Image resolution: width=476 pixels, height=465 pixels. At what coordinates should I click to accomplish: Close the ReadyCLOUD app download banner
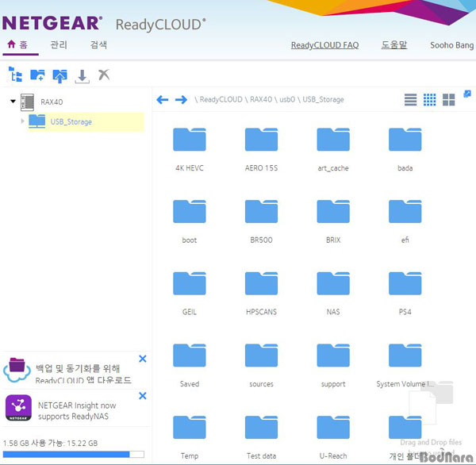(142, 359)
